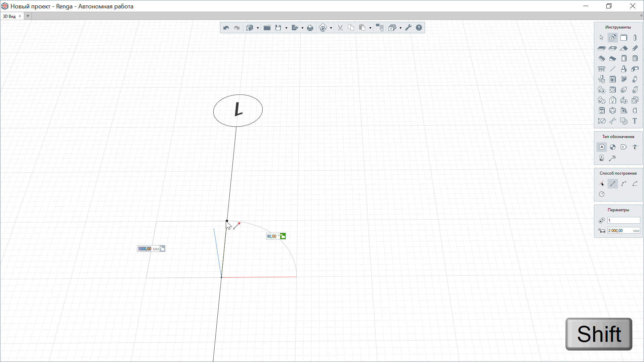
Task: Switch to three-point arc construction method
Action: (624, 184)
